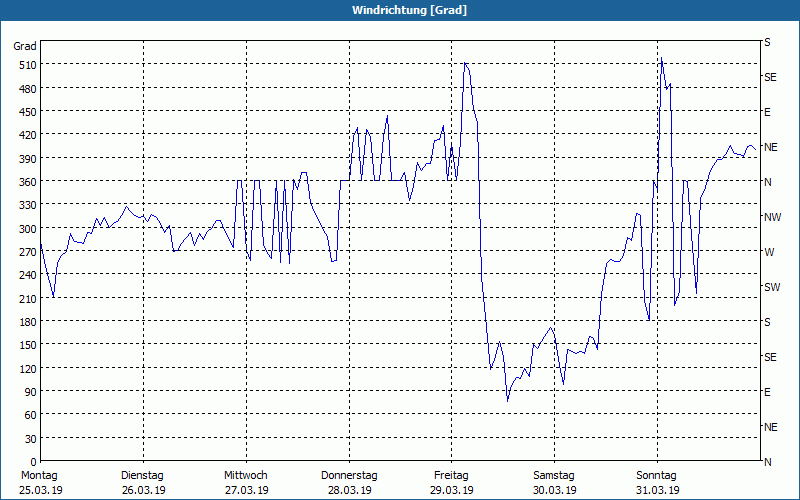Click the "E" compass label at the 90 gridline

(x=767, y=392)
